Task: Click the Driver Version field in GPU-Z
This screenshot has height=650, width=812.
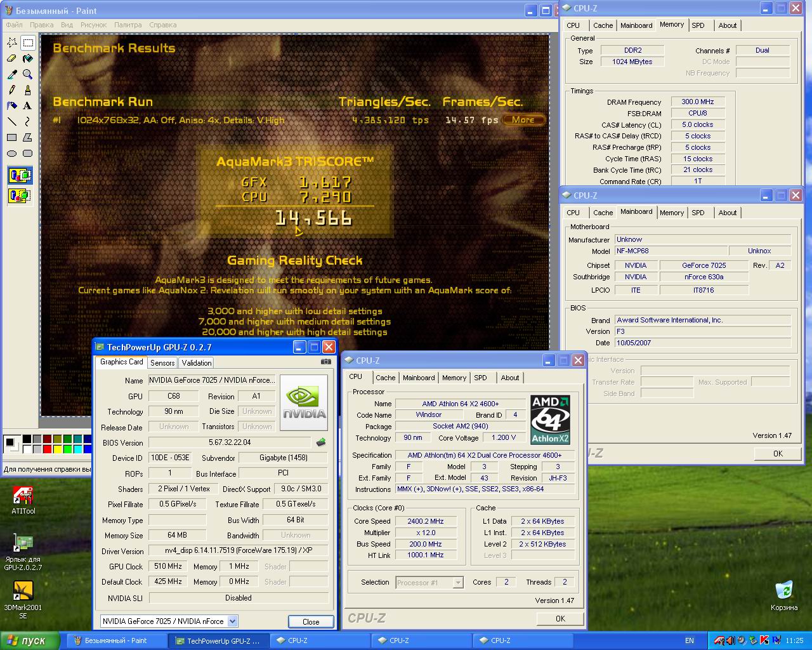Action: coord(238,550)
